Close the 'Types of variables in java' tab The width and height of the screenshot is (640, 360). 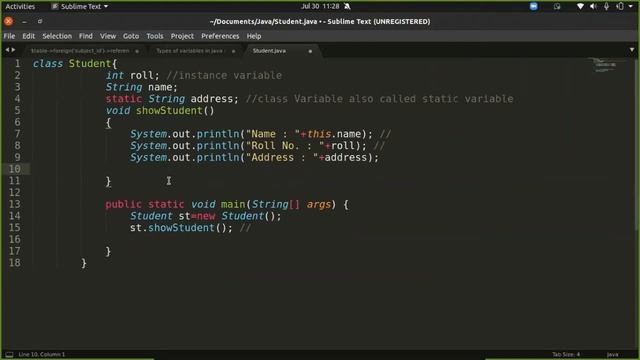tap(233, 51)
